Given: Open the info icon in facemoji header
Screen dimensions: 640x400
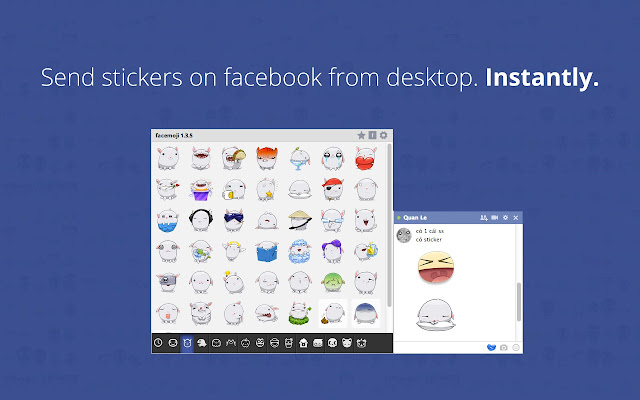Looking at the screenshot, I should [372, 135].
